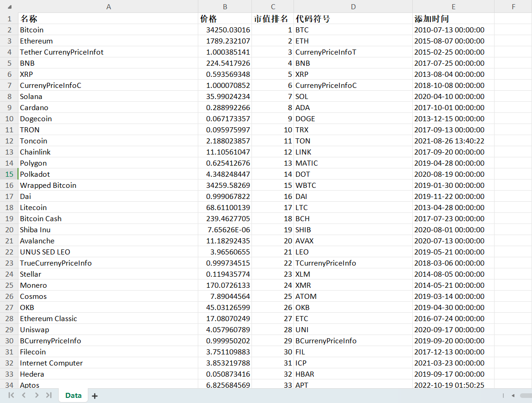This screenshot has height=403, width=532.
Task: Click the 名称 header cell
Action: coord(108,19)
